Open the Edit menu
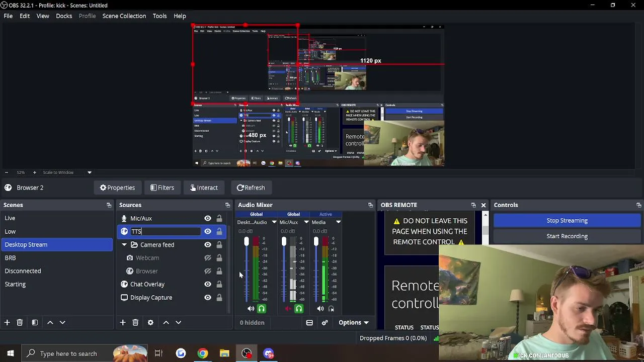This screenshot has height=362, width=644. pyautogui.click(x=25, y=16)
